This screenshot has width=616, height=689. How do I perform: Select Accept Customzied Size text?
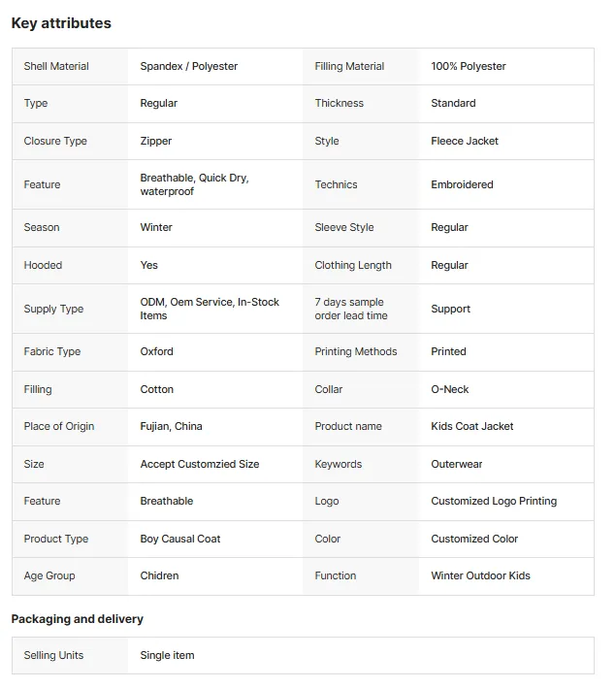pyautogui.click(x=200, y=464)
